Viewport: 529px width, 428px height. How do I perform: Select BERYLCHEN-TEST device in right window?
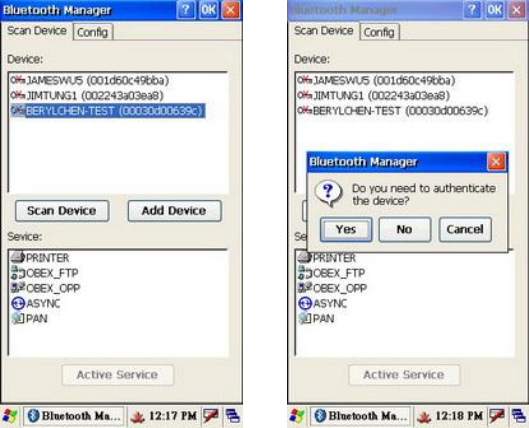point(400,111)
